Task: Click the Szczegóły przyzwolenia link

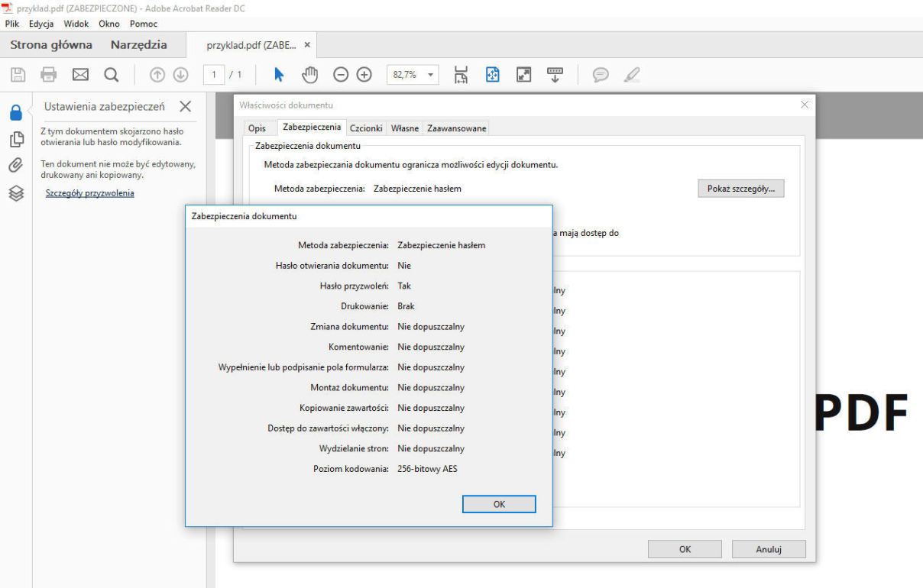Action: click(x=90, y=192)
